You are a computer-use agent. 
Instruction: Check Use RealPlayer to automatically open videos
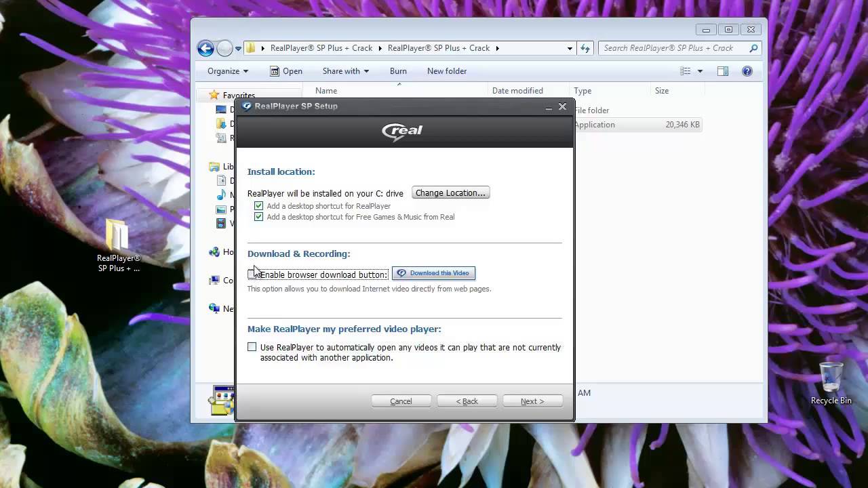(252, 347)
